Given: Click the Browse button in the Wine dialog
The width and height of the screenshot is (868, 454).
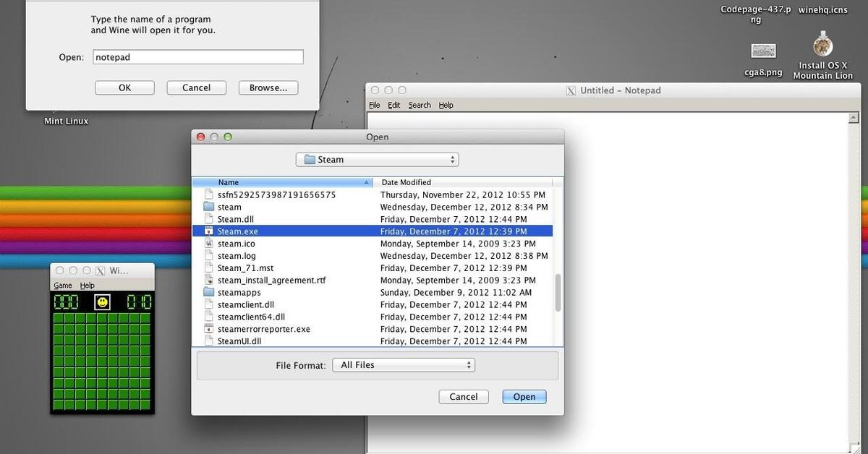Looking at the screenshot, I should (x=268, y=87).
